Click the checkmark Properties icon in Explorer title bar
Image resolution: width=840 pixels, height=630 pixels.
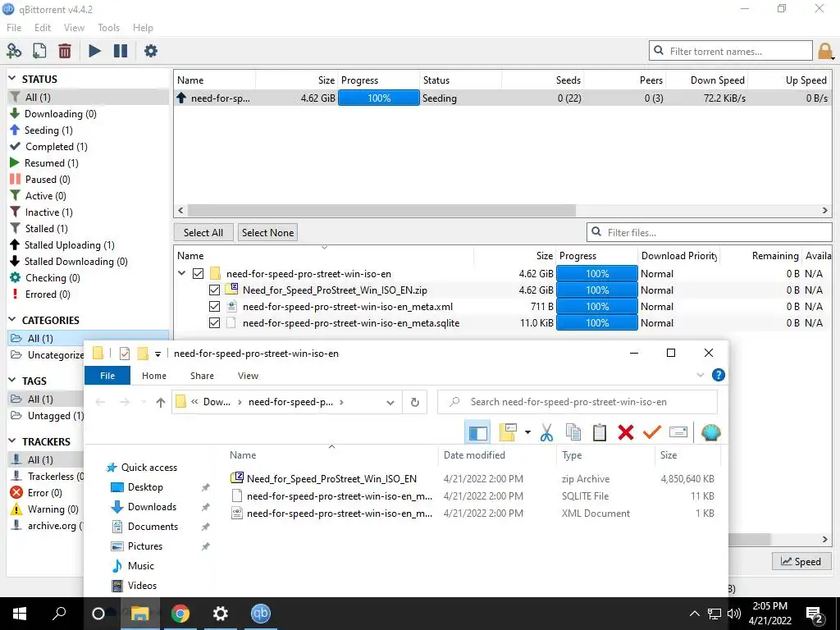[125, 354]
